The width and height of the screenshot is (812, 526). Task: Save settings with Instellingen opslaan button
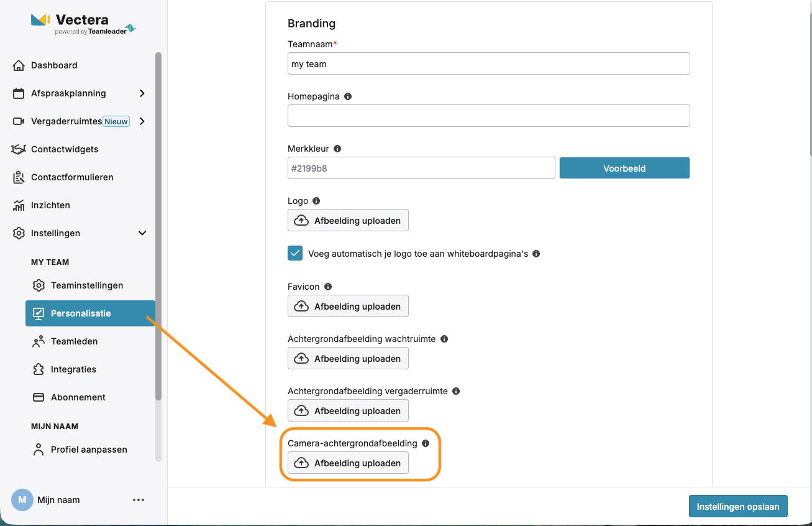tap(738, 506)
